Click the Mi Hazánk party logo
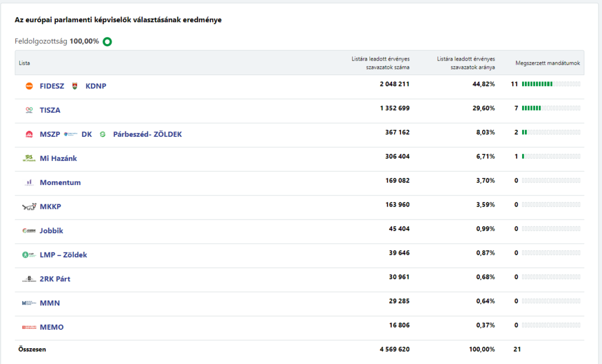 29,159
